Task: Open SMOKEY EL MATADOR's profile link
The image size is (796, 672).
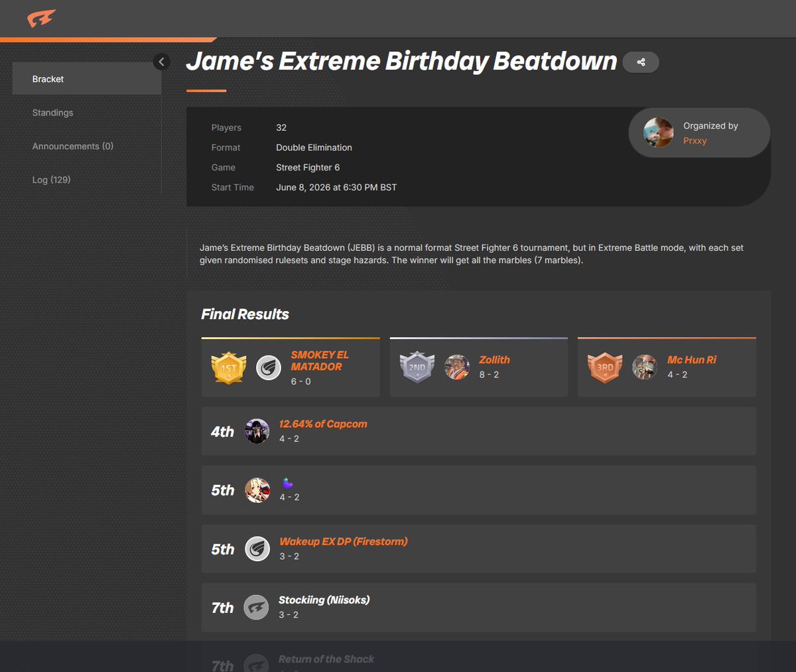Action: [x=320, y=361]
